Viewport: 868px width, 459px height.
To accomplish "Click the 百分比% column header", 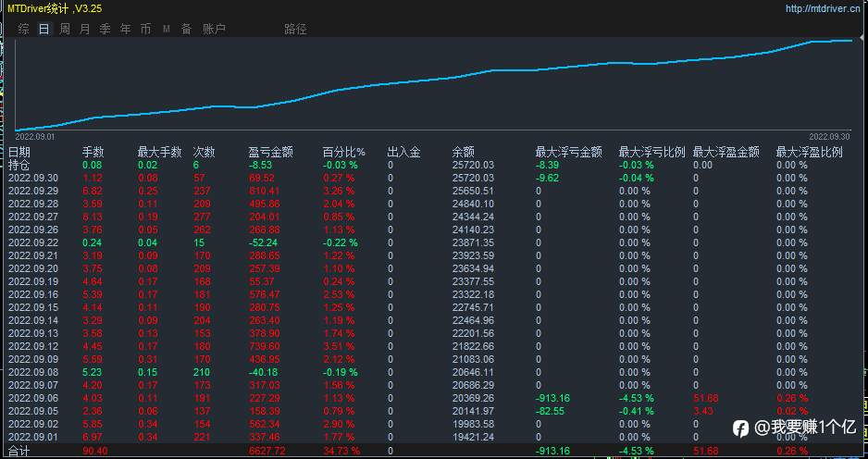I will tap(344, 152).
